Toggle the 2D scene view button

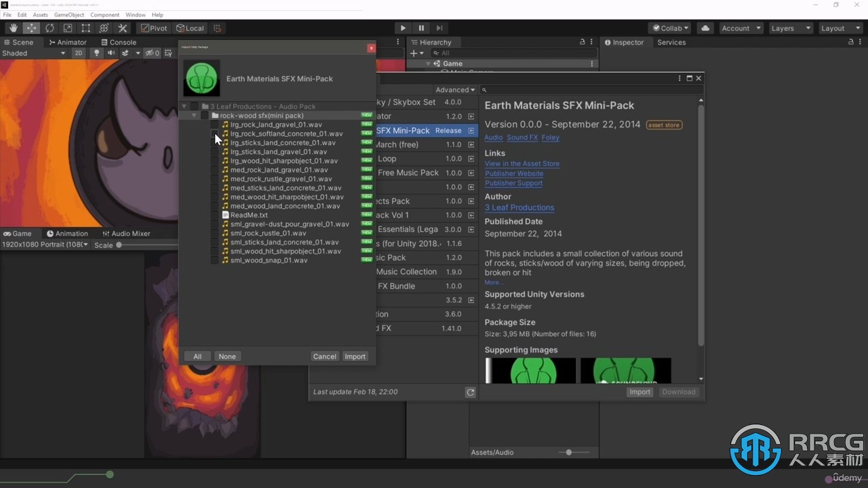tap(79, 53)
